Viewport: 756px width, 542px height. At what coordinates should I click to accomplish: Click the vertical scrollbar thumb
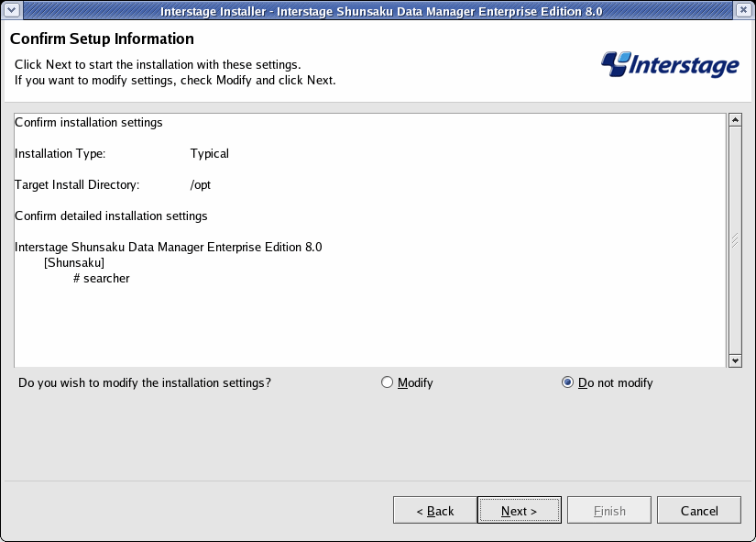tap(735, 240)
